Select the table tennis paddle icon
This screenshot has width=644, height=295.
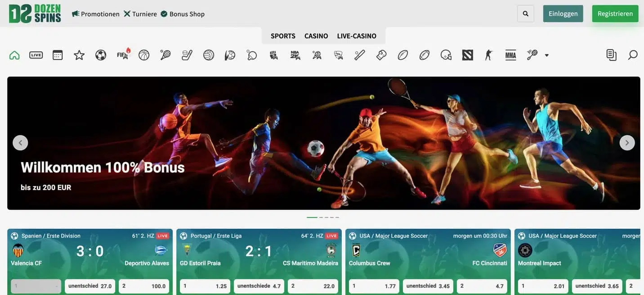click(x=251, y=55)
